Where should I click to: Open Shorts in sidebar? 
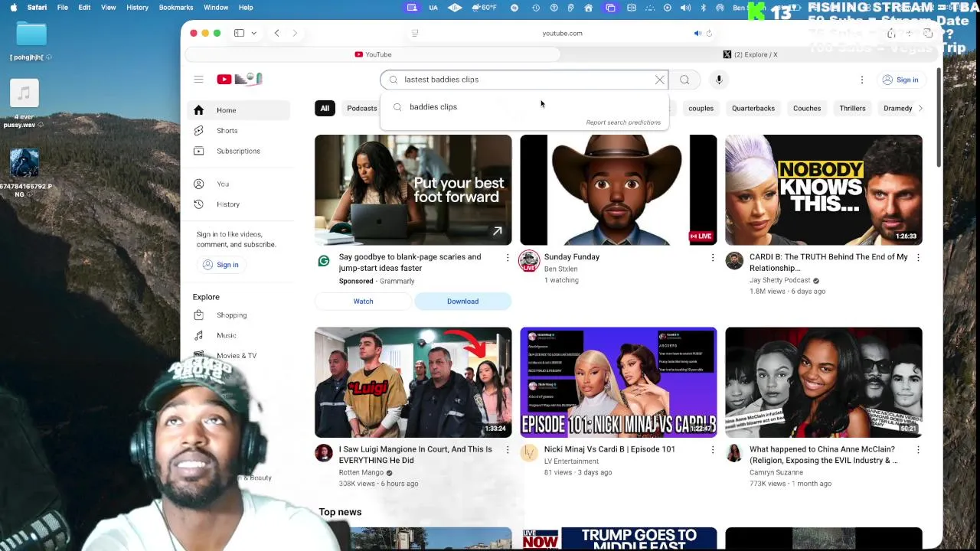[238, 131]
